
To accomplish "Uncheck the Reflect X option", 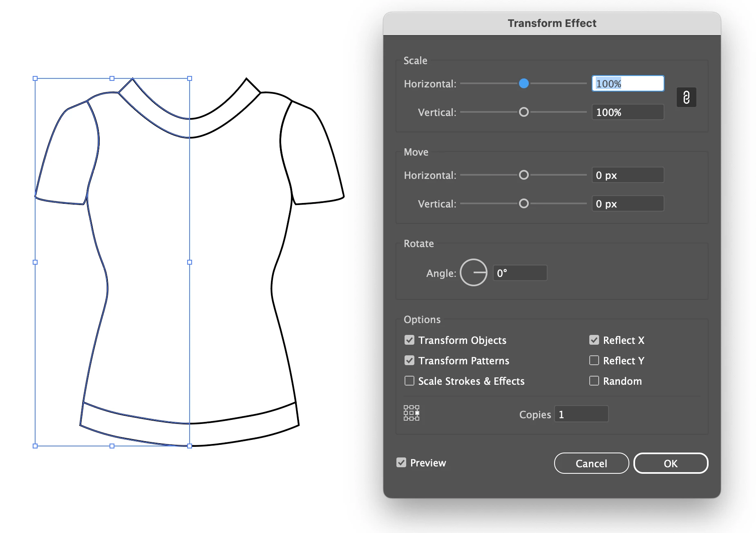I will [594, 340].
